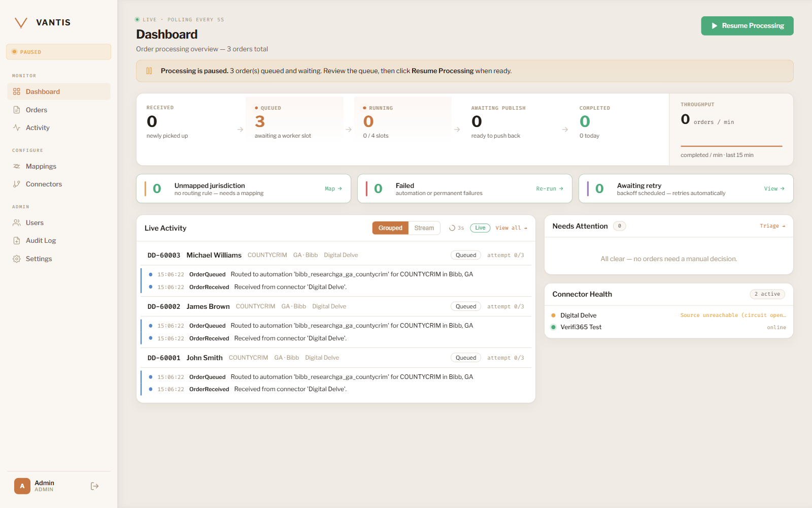
Task: Click Map link on Unmapped jurisdiction
Action: pos(333,188)
